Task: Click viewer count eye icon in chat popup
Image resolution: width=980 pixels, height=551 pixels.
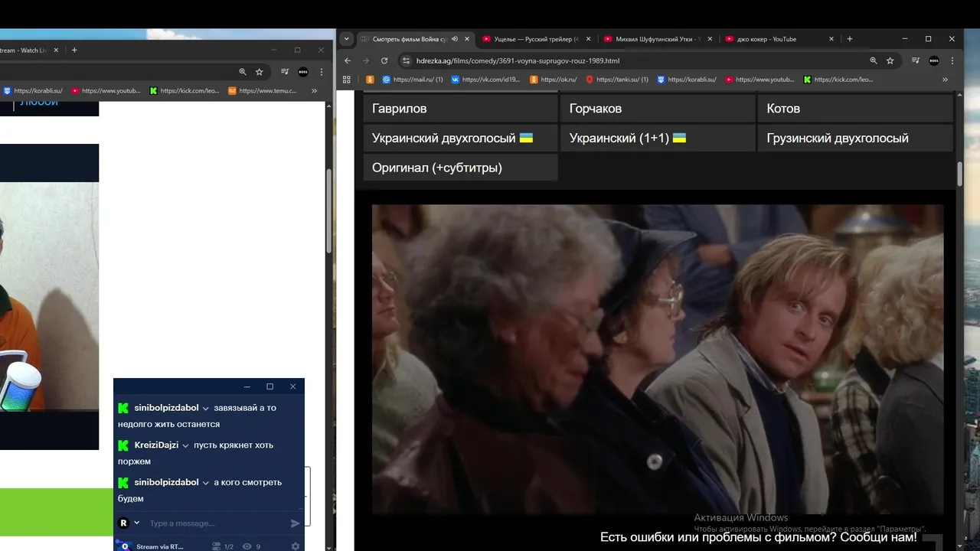Action: tap(247, 546)
